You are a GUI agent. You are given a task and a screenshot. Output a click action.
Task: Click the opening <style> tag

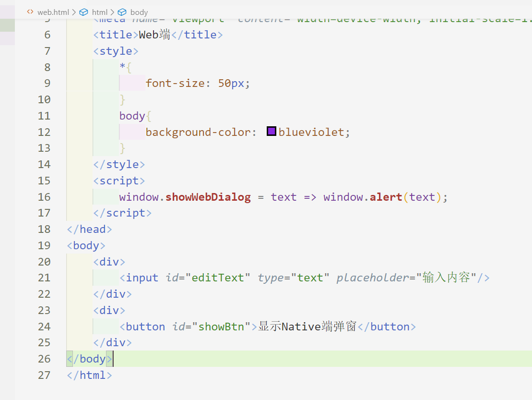pyautogui.click(x=116, y=51)
